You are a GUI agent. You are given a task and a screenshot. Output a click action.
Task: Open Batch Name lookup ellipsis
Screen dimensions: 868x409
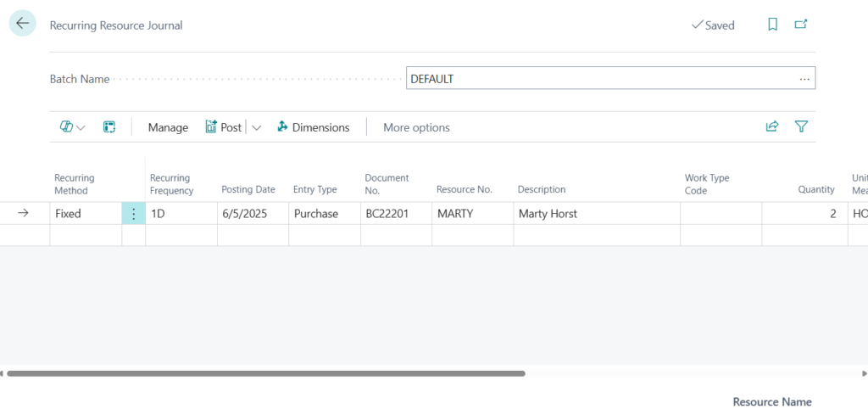(x=804, y=79)
